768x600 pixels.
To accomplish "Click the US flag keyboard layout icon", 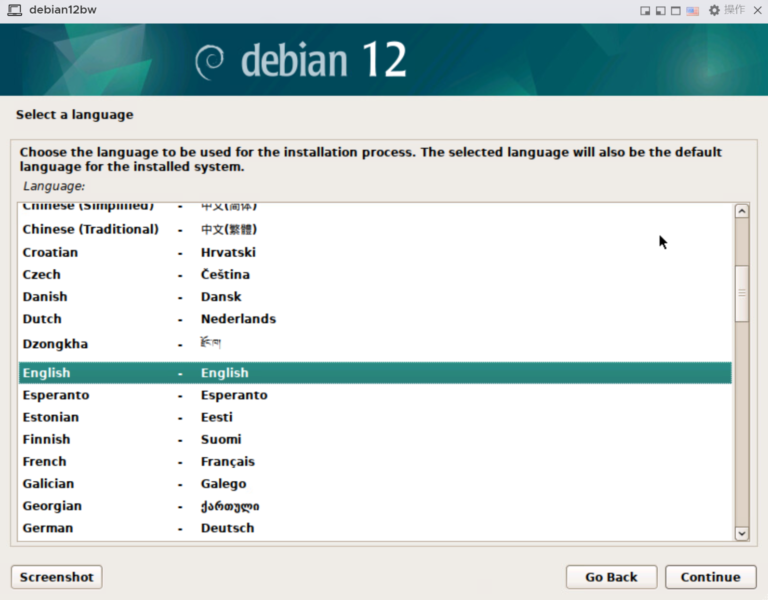I will 692,10.
